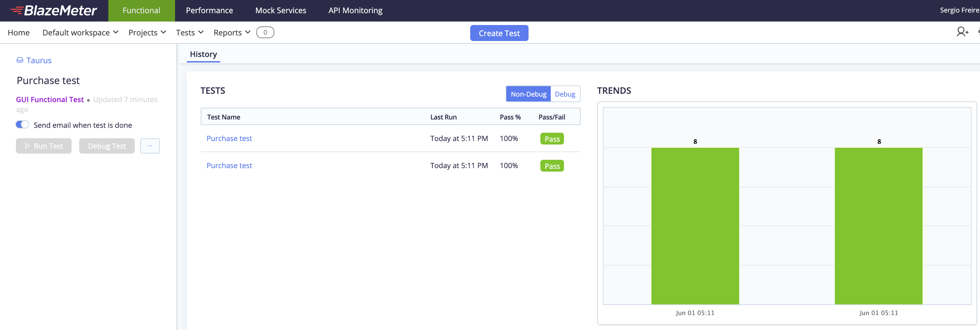The height and width of the screenshot is (330, 980).
Task: Click the running tests counter badge 0
Action: pyautogui.click(x=265, y=32)
